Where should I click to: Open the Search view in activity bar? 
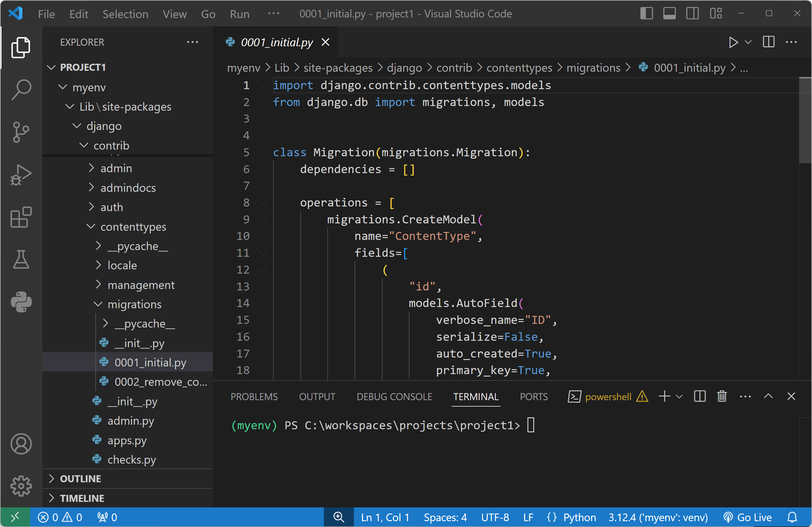click(21, 89)
